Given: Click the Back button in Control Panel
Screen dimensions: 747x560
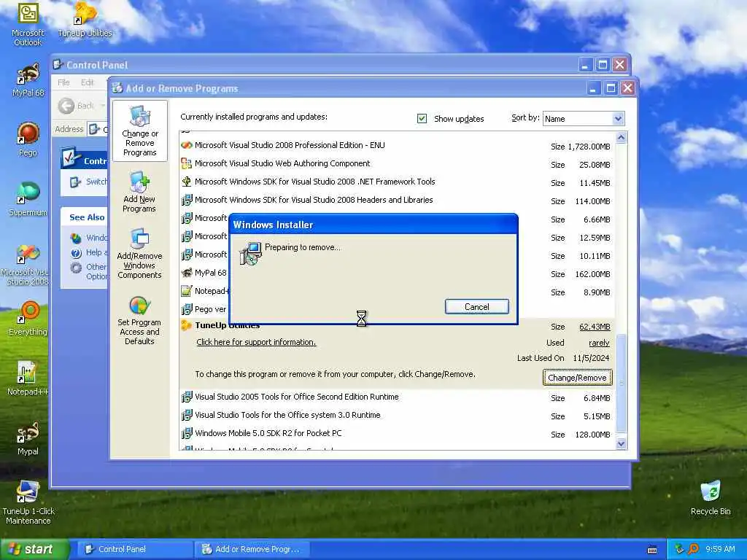Looking at the screenshot, I should (76, 106).
